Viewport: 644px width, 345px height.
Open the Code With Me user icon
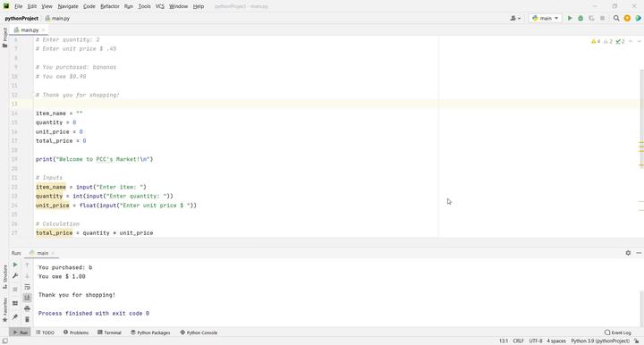515,18
